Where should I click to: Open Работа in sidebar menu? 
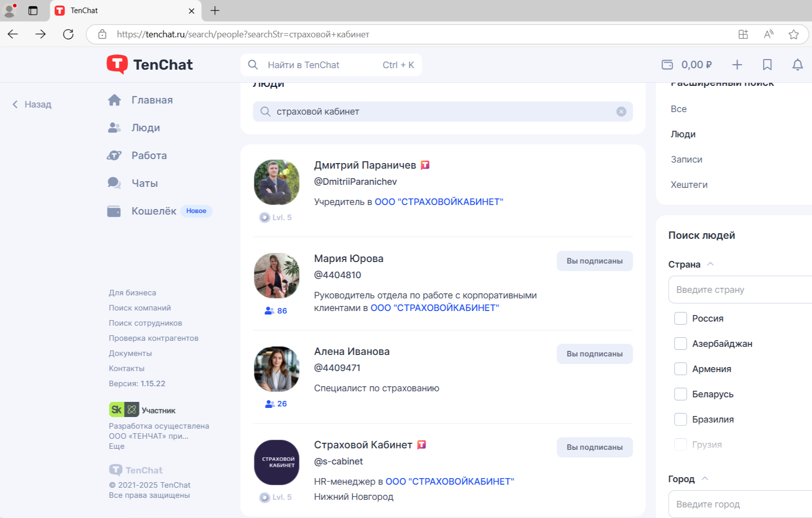(x=149, y=156)
